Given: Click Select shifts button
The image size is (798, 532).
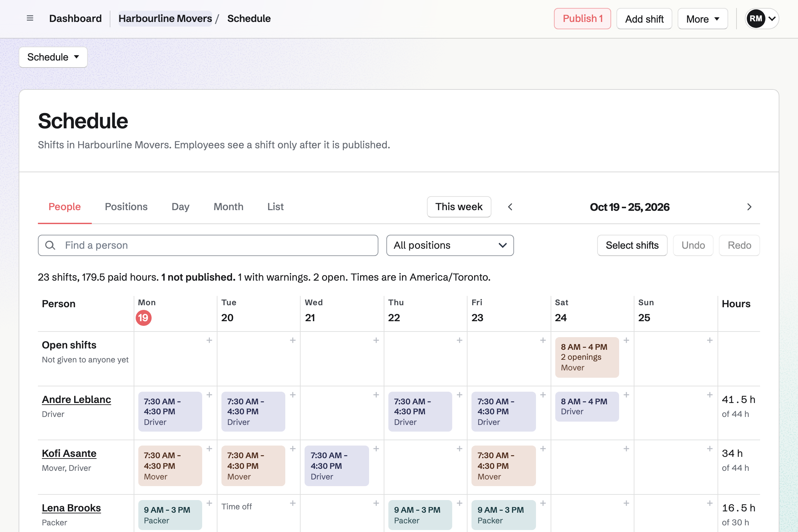Looking at the screenshot, I should point(632,245).
